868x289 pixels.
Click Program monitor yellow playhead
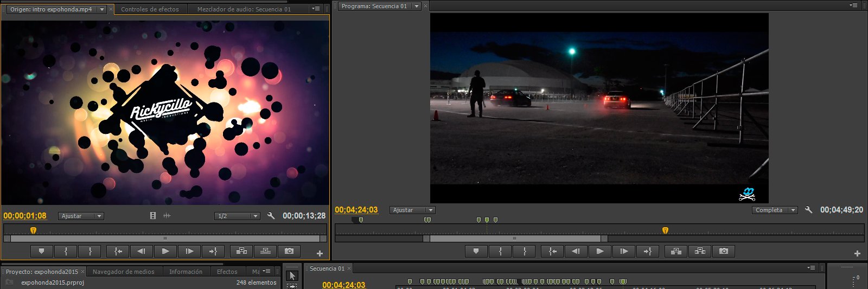[x=665, y=230]
